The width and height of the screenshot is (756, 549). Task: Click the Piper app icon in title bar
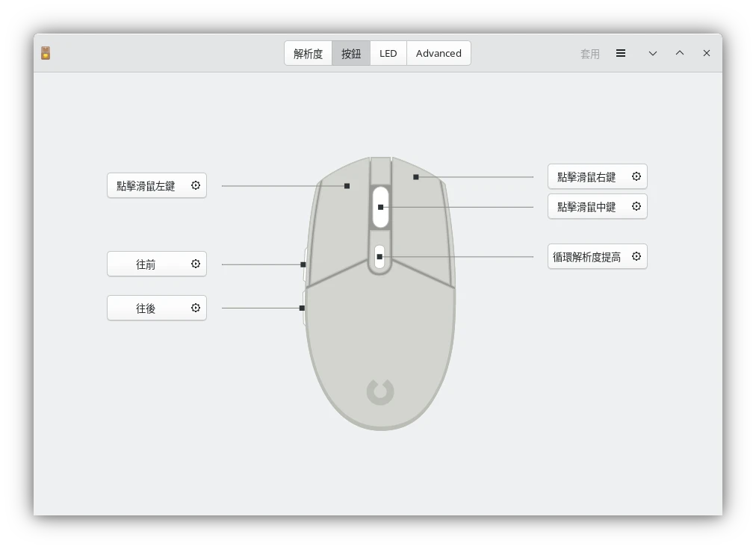46,53
